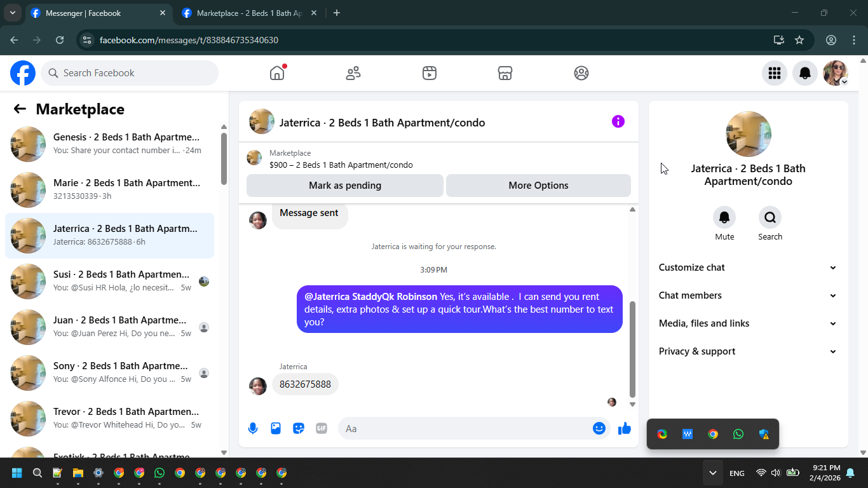Click Mark as pending button

pyautogui.click(x=345, y=186)
